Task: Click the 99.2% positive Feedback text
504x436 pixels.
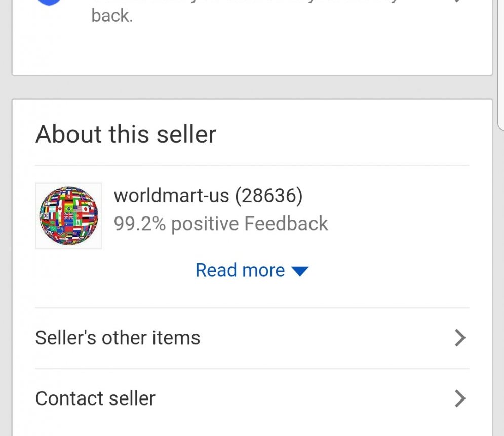Action: coord(221,224)
